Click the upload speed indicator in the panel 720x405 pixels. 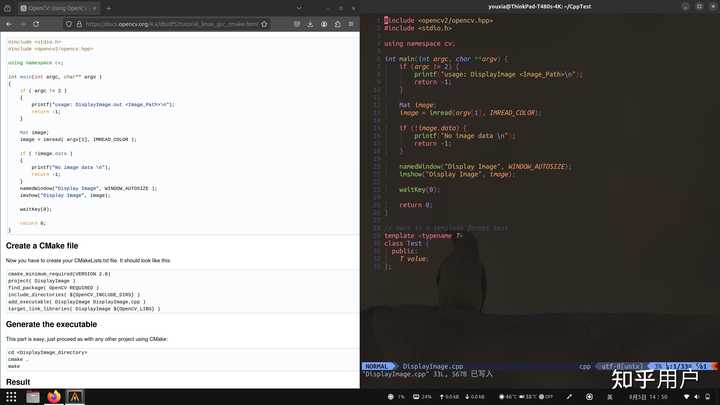coord(450,397)
